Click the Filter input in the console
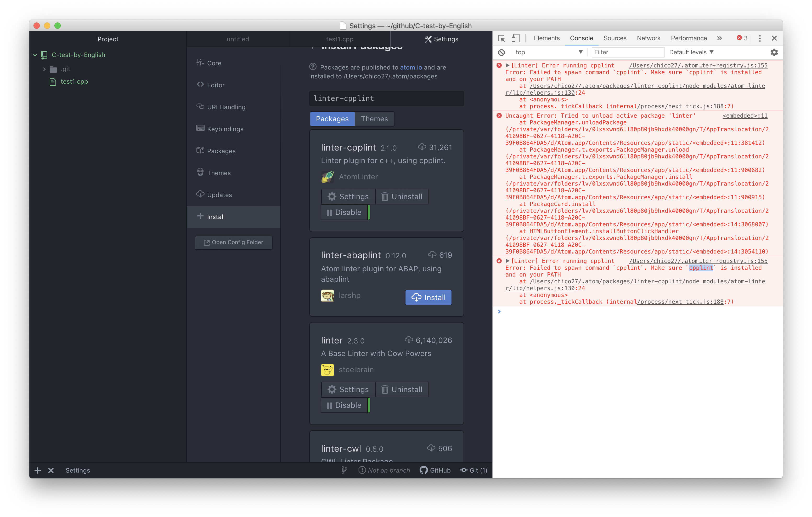Screen dimensions: 812x517 coord(628,52)
